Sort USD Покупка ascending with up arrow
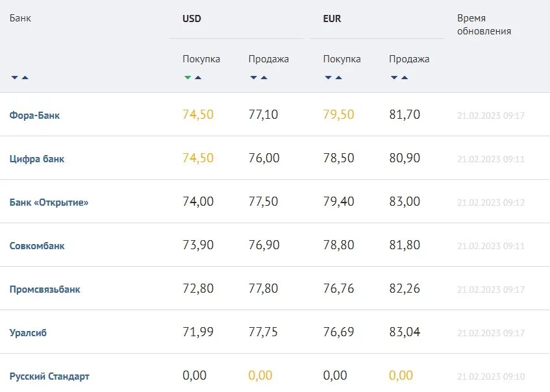The height and width of the screenshot is (392, 550). pyautogui.click(x=198, y=78)
